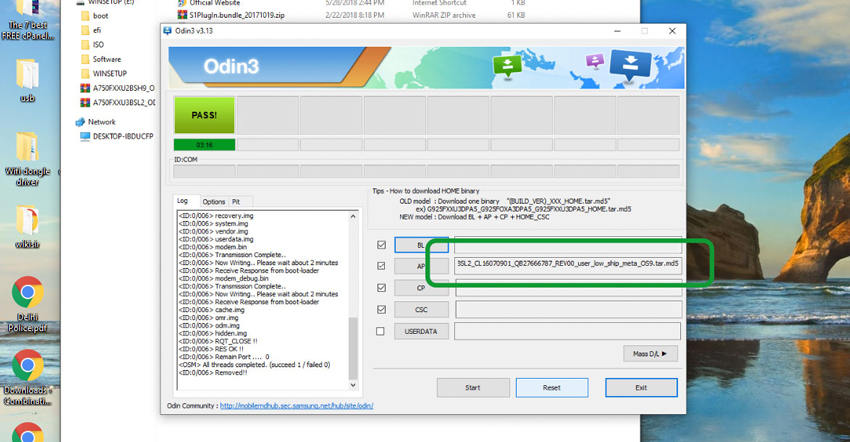Screen dimensions: 850x442
Task: Click the Exit button in Odin3
Action: pyautogui.click(x=641, y=388)
